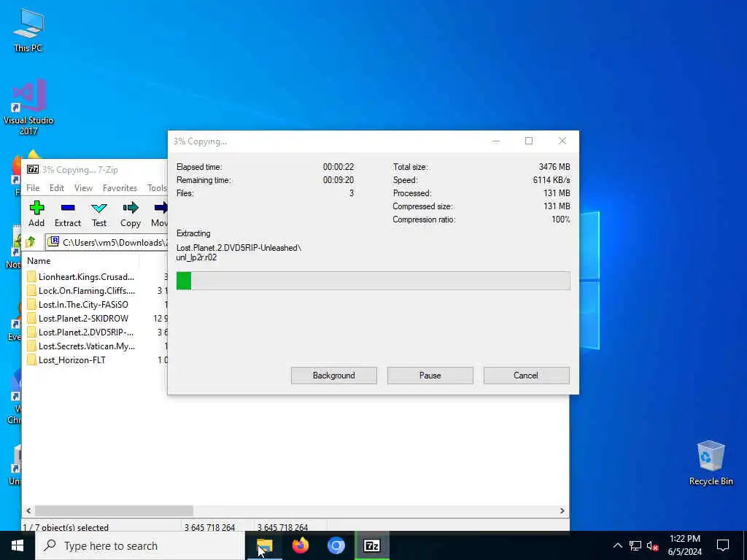Select the Lionheart.Kings.Crusad... folder icon
Image resolution: width=747 pixels, height=560 pixels.
32,276
